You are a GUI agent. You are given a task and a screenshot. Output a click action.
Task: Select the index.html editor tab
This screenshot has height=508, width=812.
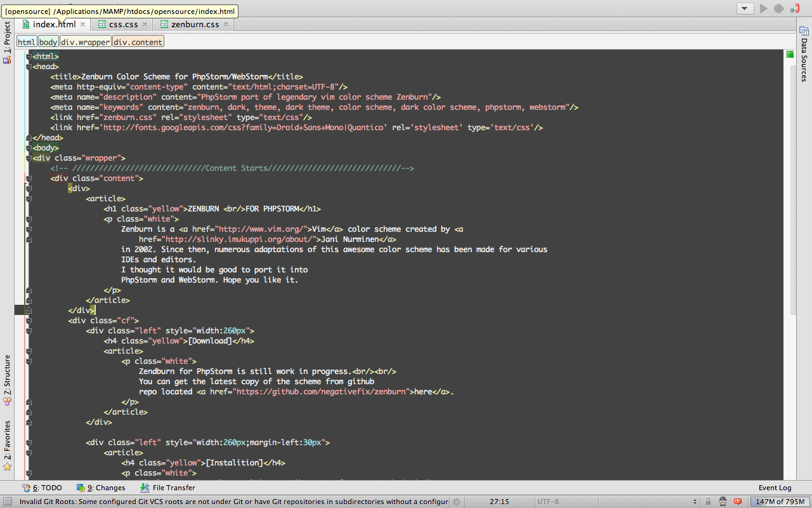(x=54, y=24)
